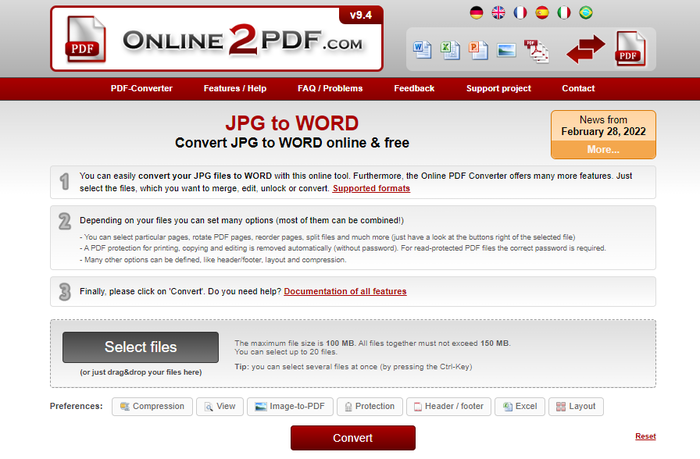
Task: Open Protection preferences
Action: point(370,406)
